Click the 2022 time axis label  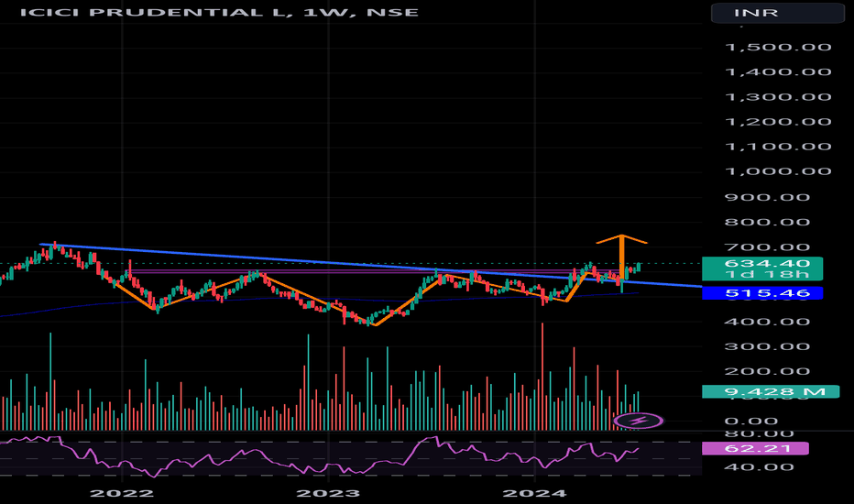[x=122, y=493]
